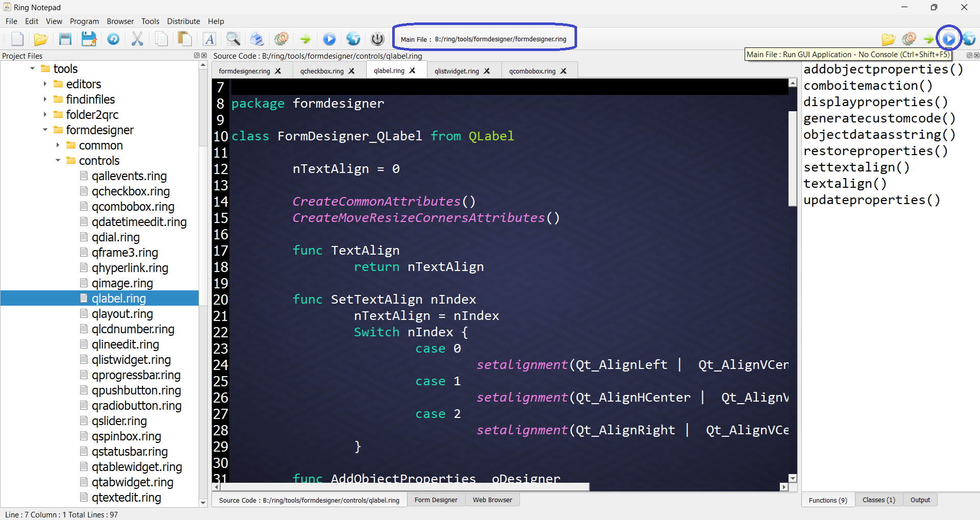The image size is (980, 520).
Task: Jump to displayproperties() in function list
Action: click(875, 102)
